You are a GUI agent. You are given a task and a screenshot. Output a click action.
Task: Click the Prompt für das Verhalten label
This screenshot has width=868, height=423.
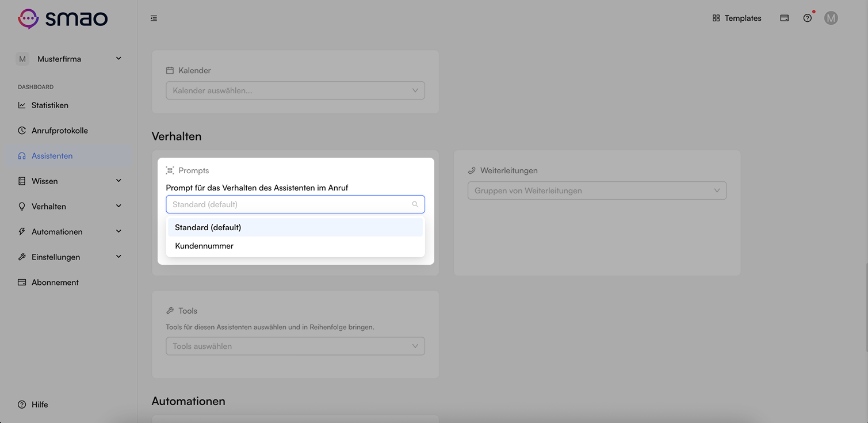click(257, 188)
